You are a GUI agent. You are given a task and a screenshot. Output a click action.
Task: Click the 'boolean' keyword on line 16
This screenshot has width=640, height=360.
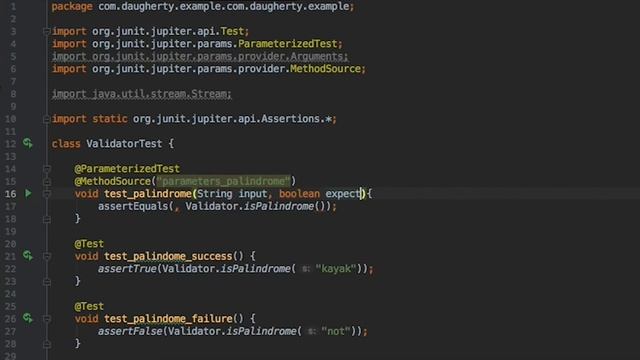pyautogui.click(x=299, y=193)
